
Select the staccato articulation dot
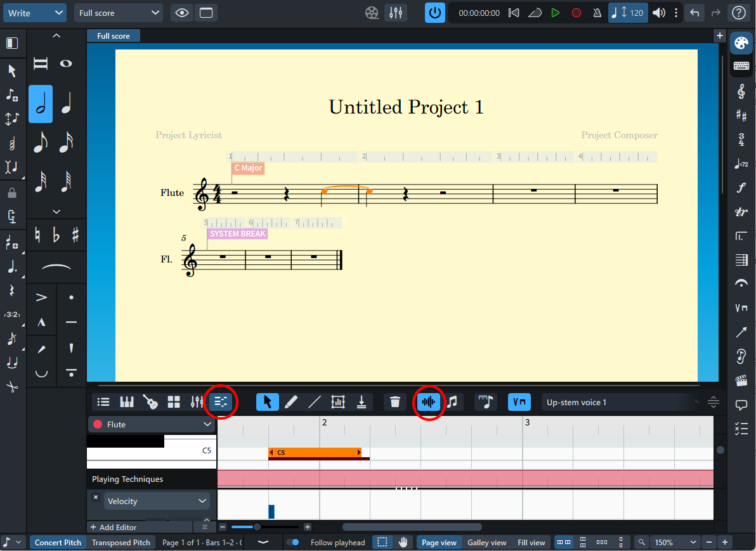tap(72, 297)
